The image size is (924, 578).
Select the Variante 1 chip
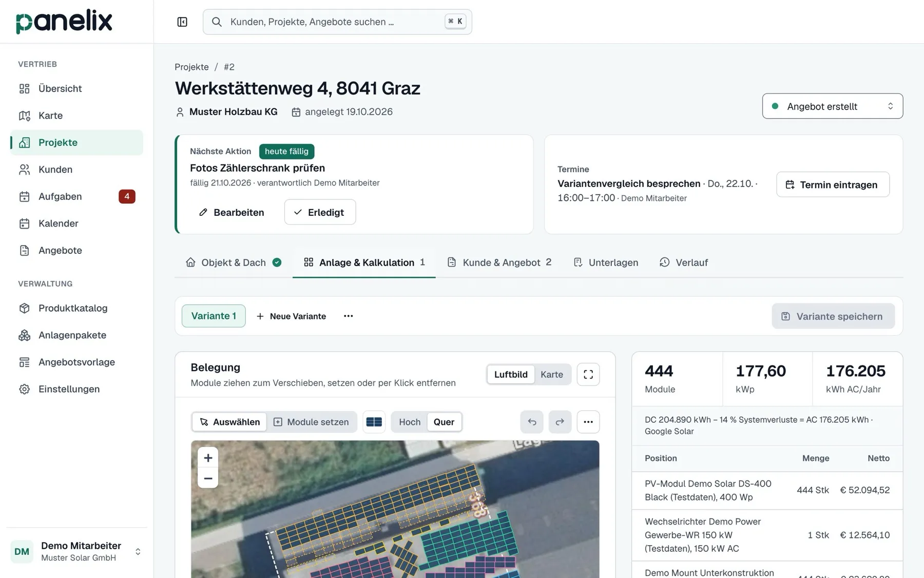tap(214, 316)
